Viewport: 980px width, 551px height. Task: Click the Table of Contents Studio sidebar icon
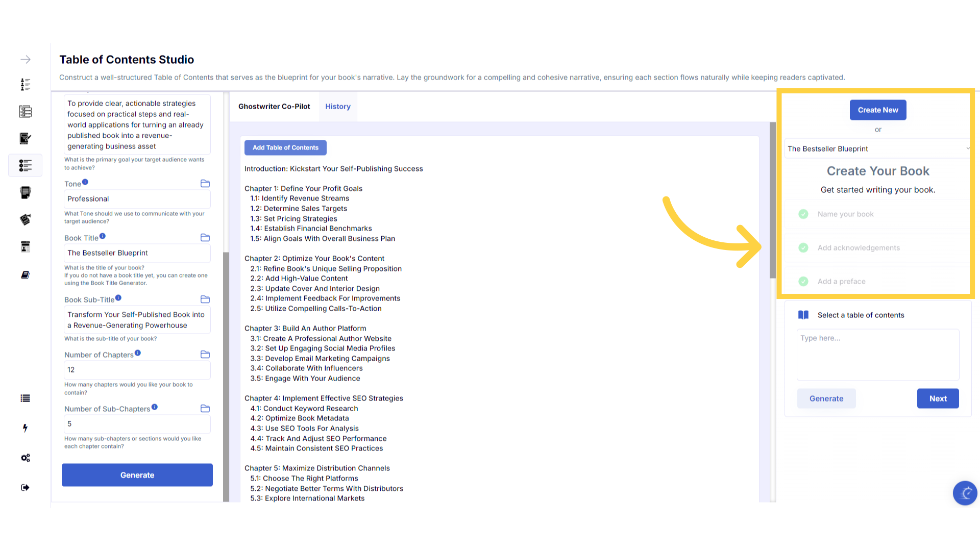(26, 165)
